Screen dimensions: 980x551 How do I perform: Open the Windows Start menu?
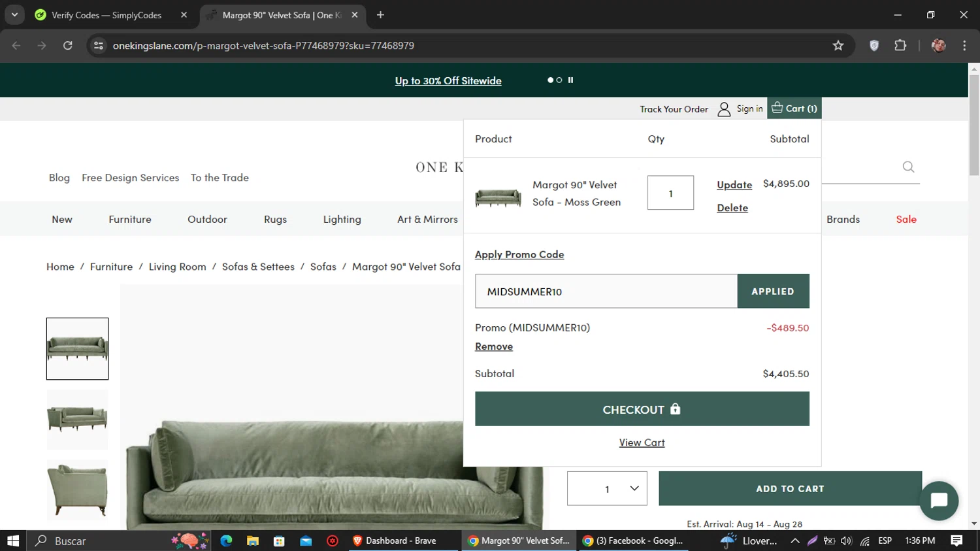[13, 541]
